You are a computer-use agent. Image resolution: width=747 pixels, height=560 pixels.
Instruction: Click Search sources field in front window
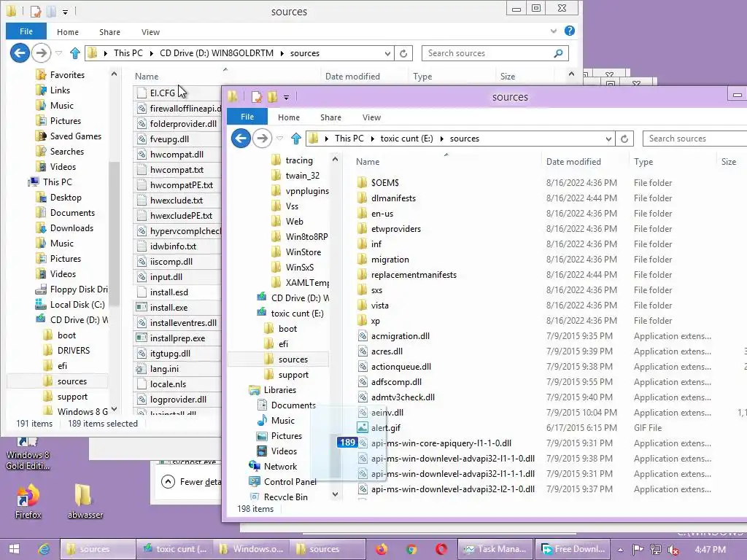coord(694,139)
